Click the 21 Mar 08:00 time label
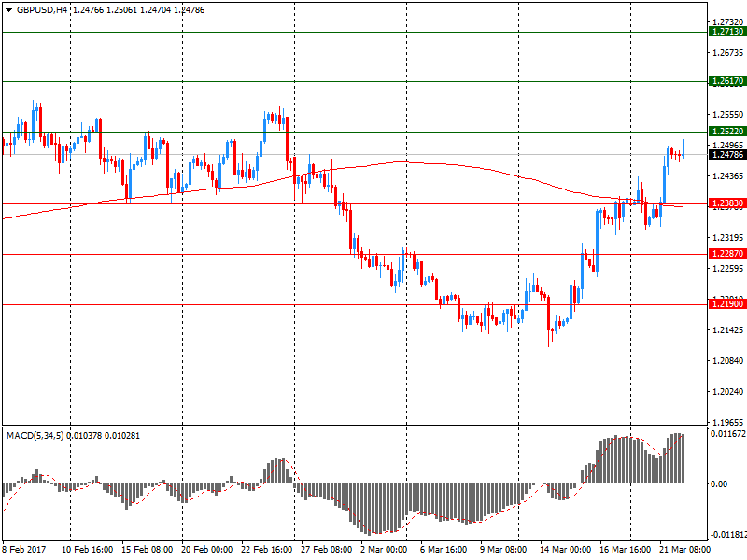Viewport: 747px width, 560px height. [x=684, y=550]
